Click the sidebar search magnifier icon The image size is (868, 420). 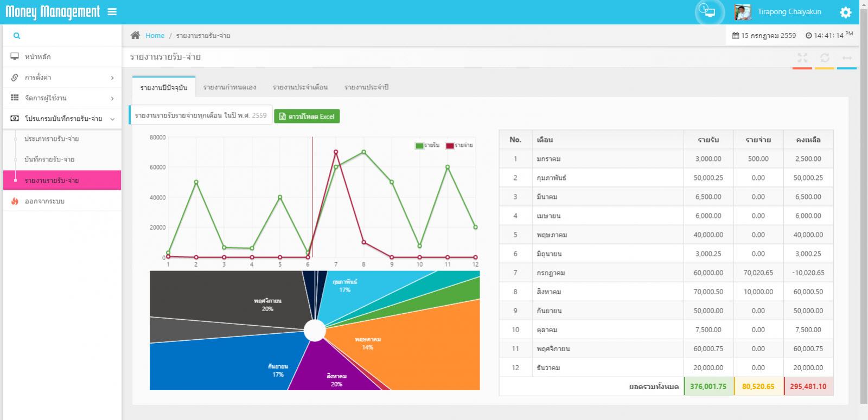[17, 36]
